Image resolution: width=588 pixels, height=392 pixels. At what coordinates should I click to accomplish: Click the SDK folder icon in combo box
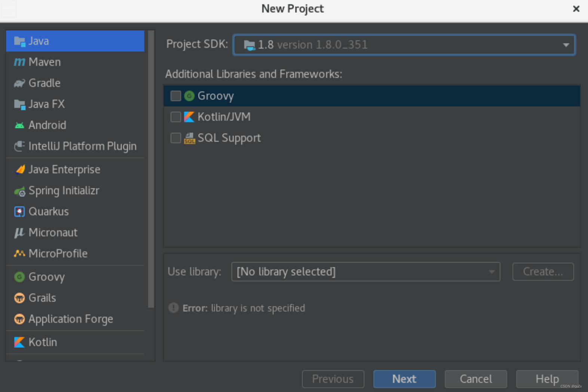[249, 46]
